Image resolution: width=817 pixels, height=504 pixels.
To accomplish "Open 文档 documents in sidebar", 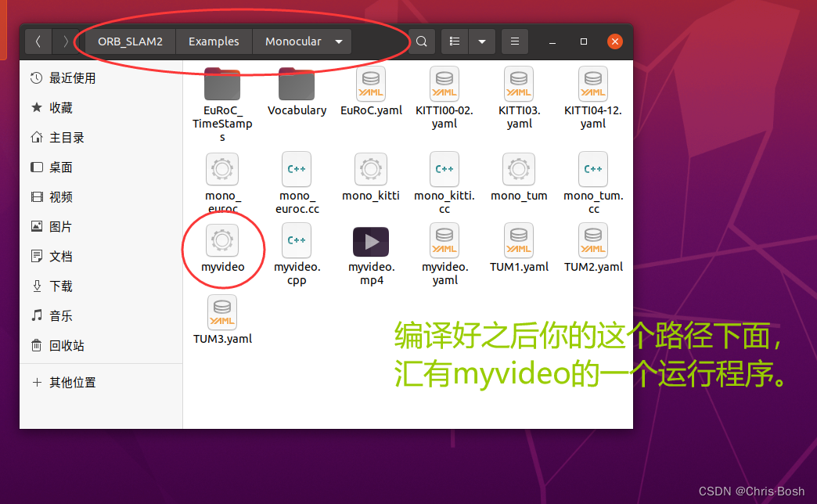I will (101, 257).
